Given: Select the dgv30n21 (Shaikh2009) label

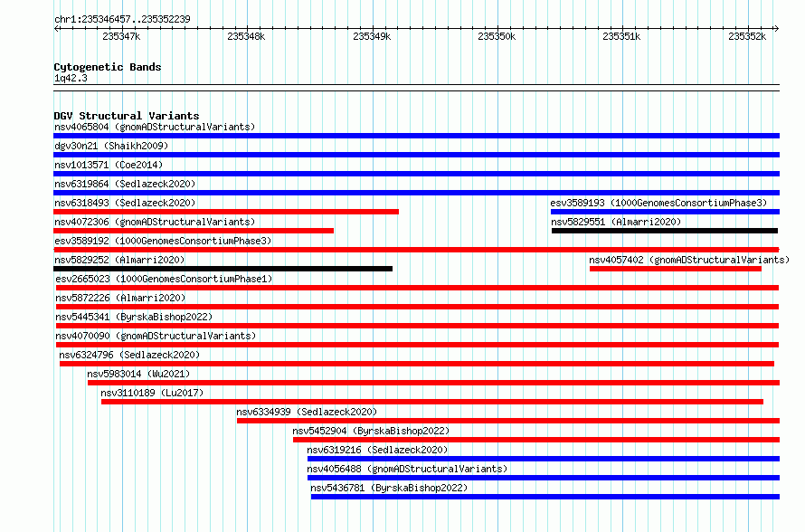Looking at the screenshot, I should [111, 146].
